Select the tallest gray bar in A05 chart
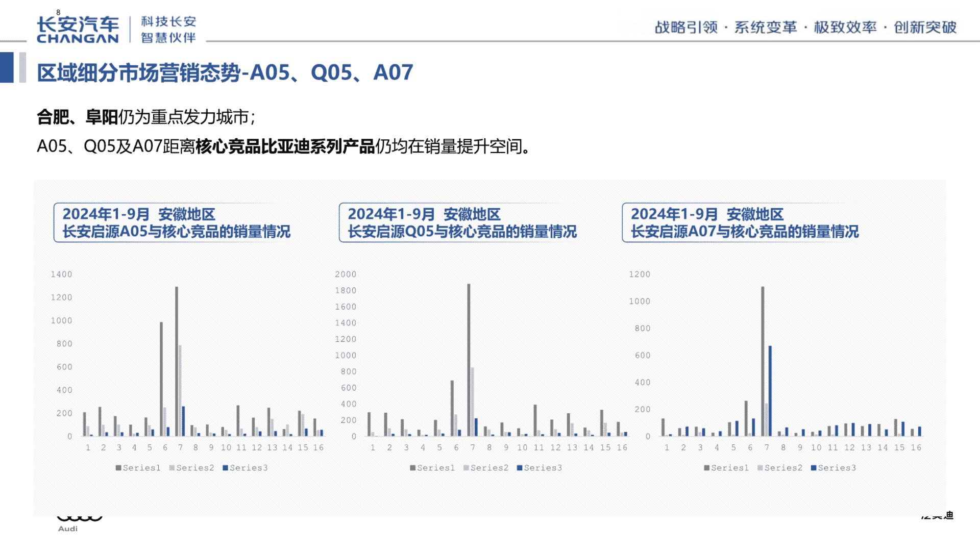Screen dimensions: 980x551 click(177, 361)
